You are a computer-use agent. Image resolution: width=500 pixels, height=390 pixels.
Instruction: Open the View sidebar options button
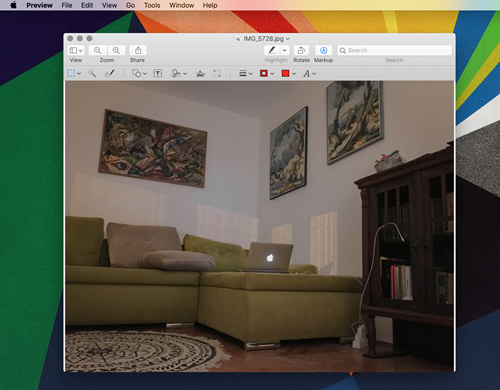(76, 50)
